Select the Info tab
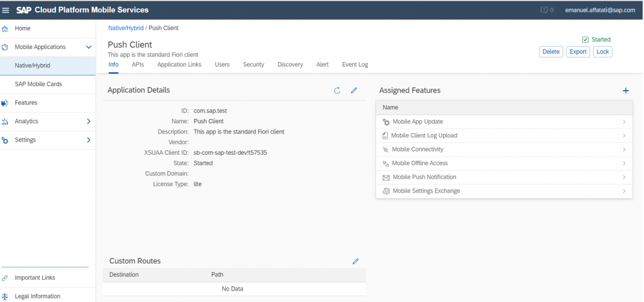The width and height of the screenshot is (644, 302). click(113, 65)
